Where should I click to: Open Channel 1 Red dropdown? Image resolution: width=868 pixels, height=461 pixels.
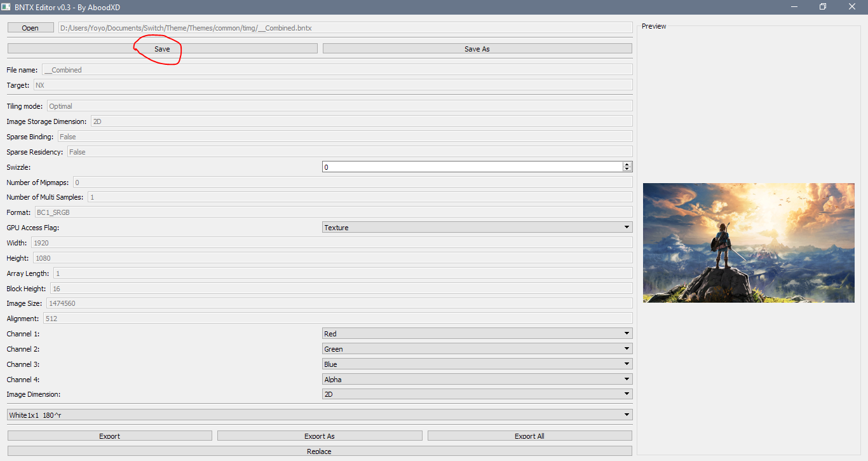click(x=477, y=333)
